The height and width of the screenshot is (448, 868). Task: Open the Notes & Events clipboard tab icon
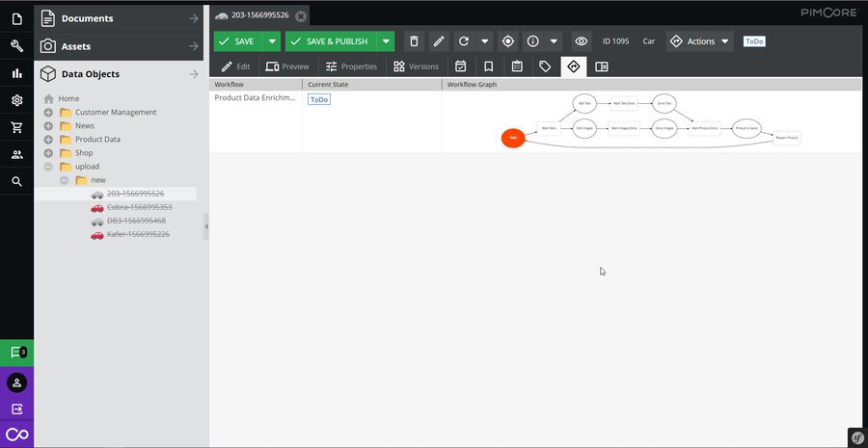[x=517, y=66]
